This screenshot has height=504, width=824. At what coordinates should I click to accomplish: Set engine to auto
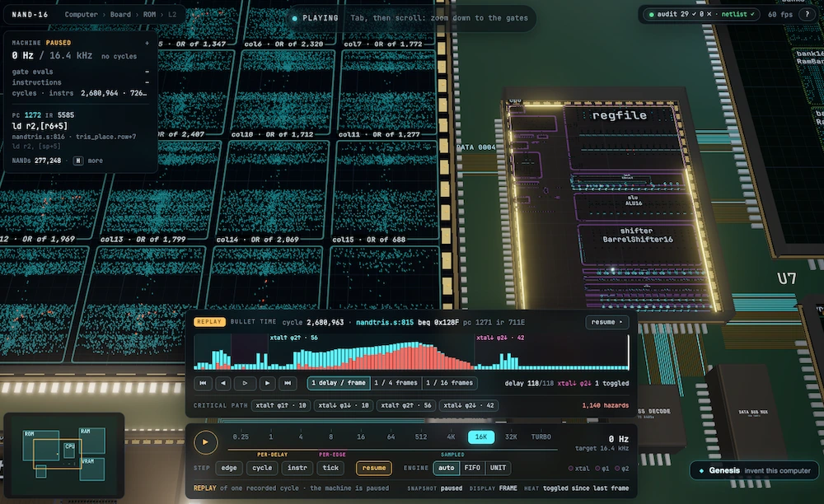pos(446,468)
